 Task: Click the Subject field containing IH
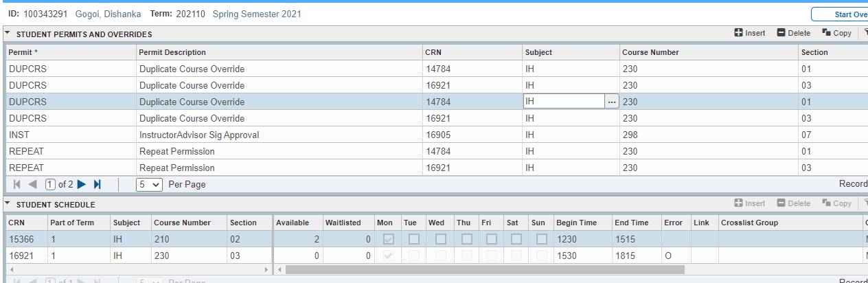[x=563, y=102]
